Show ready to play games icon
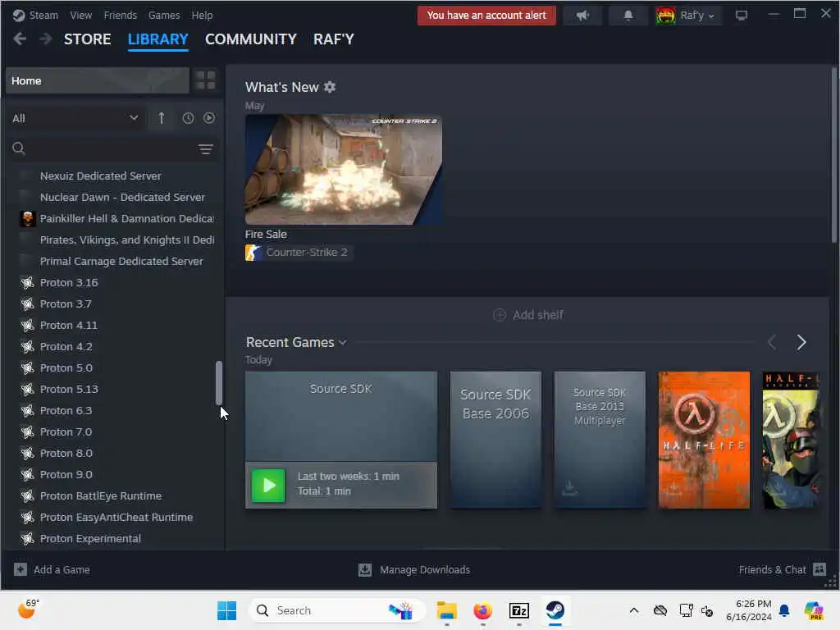 [x=209, y=118]
